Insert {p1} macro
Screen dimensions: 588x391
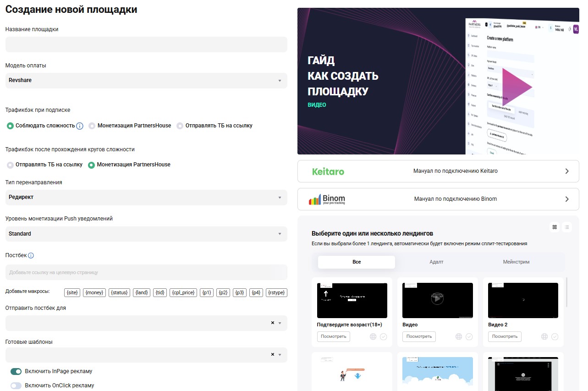[207, 292]
